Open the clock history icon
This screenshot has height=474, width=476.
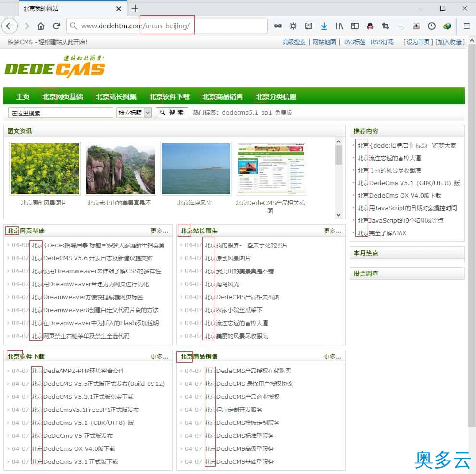[x=431, y=26]
